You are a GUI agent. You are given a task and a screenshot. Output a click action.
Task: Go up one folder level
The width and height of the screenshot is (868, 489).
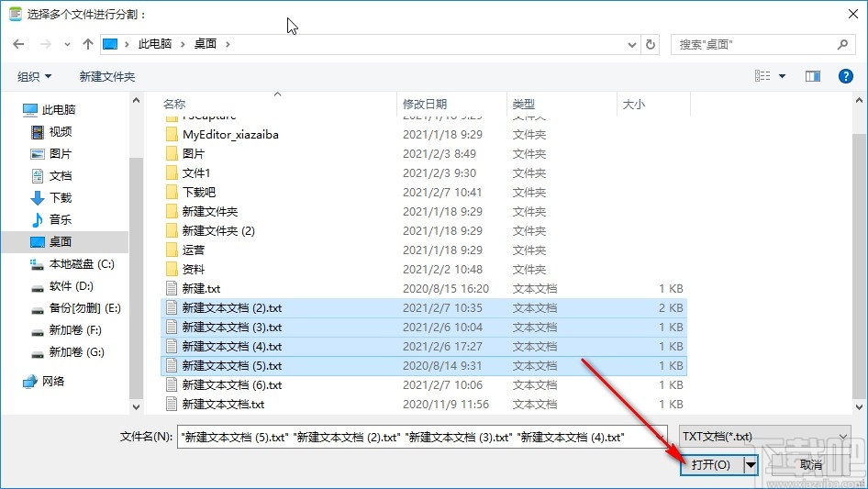tap(87, 44)
